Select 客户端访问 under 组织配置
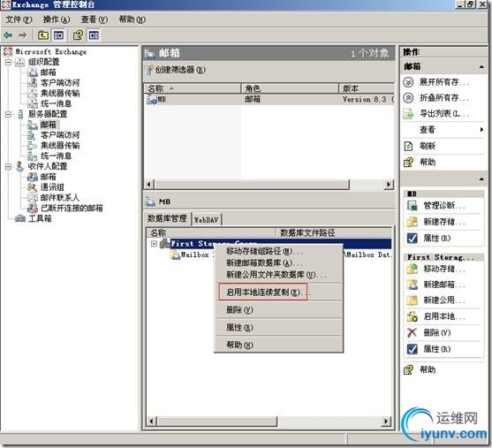 pos(60,83)
